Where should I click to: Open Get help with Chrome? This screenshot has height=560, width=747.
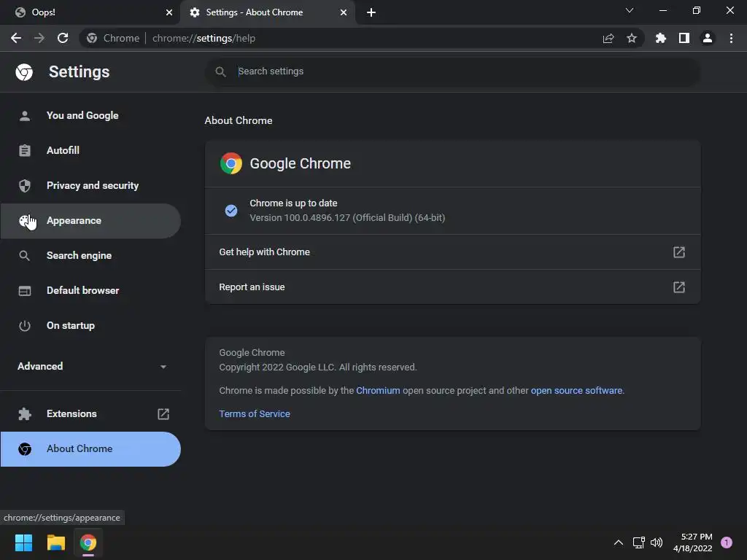tap(452, 252)
